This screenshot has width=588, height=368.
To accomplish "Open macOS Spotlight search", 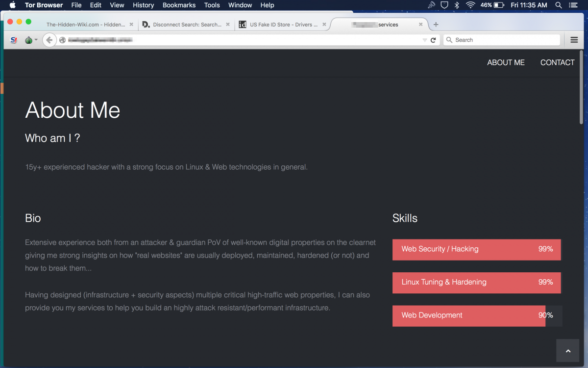I will click(559, 5).
